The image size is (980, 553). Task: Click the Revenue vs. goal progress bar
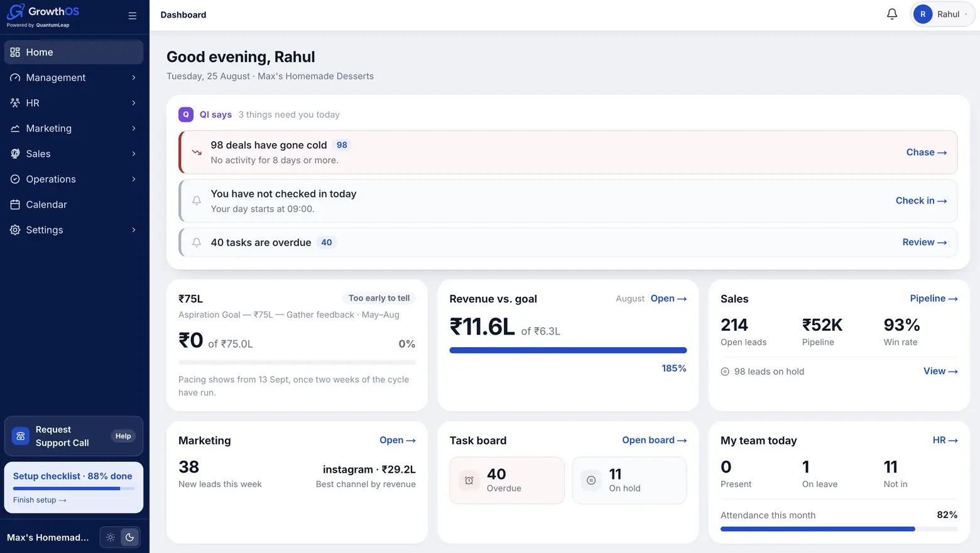tap(568, 350)
